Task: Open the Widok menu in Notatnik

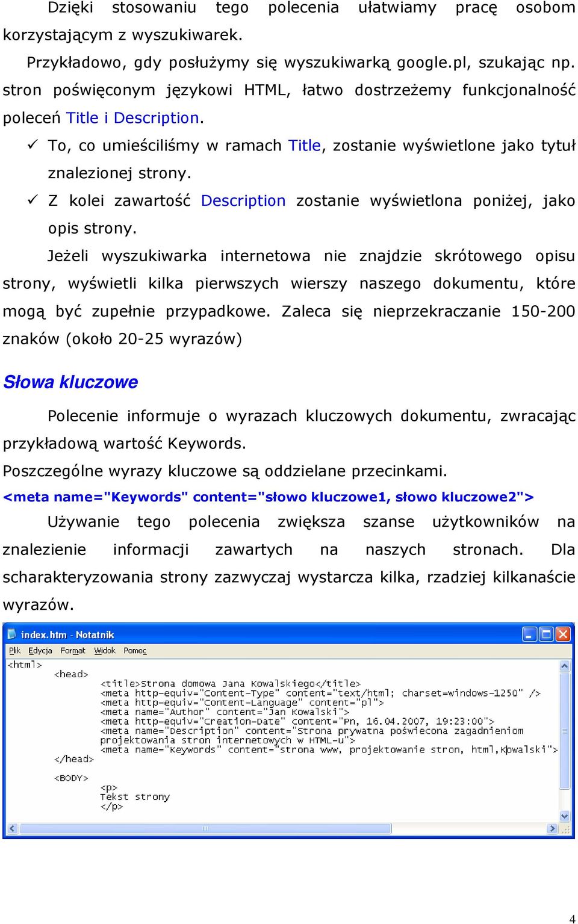Action: click(x=105, y=651)
